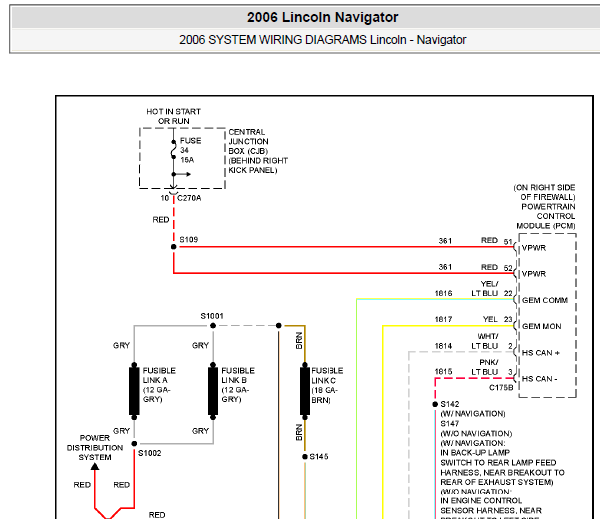Click circuit number 1814
The height and width of the screenshot is (519, 600).
tap(443, 346)
